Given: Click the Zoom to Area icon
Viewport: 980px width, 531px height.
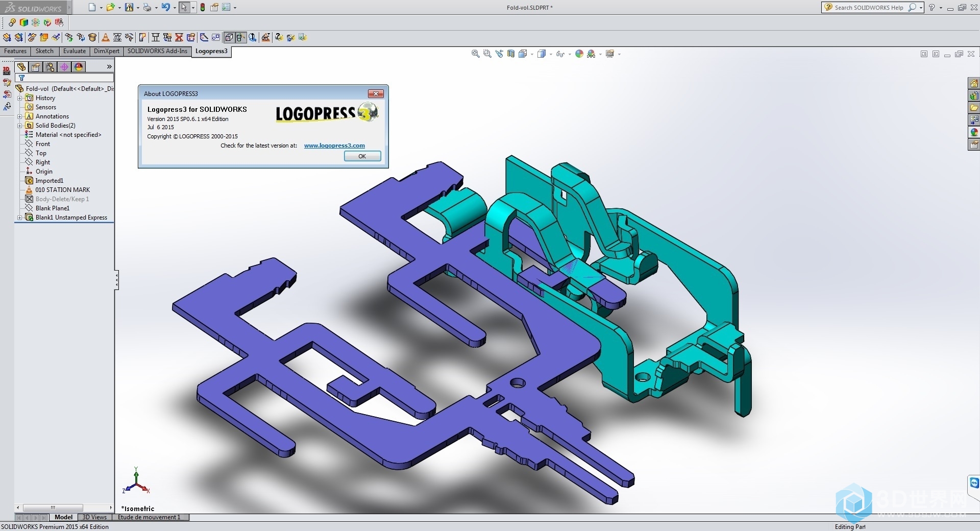Looking at the screenshot, I should [x=487, y=54].
